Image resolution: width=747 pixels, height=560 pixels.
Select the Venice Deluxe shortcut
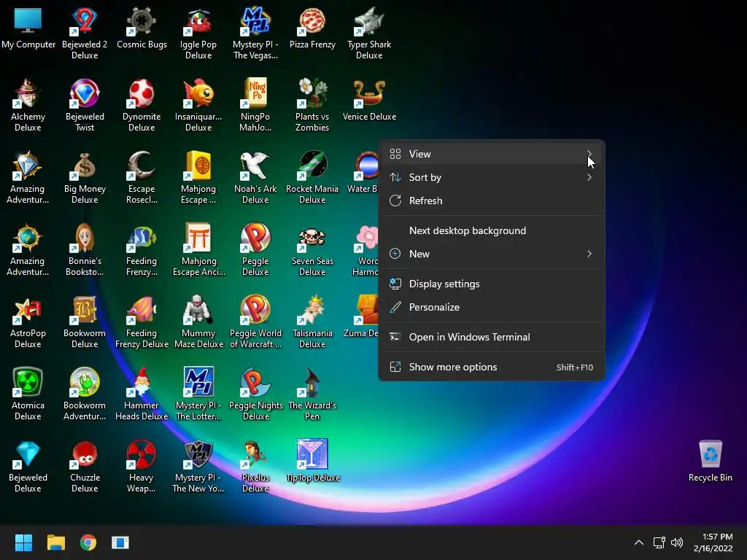[x=369, y=100]
